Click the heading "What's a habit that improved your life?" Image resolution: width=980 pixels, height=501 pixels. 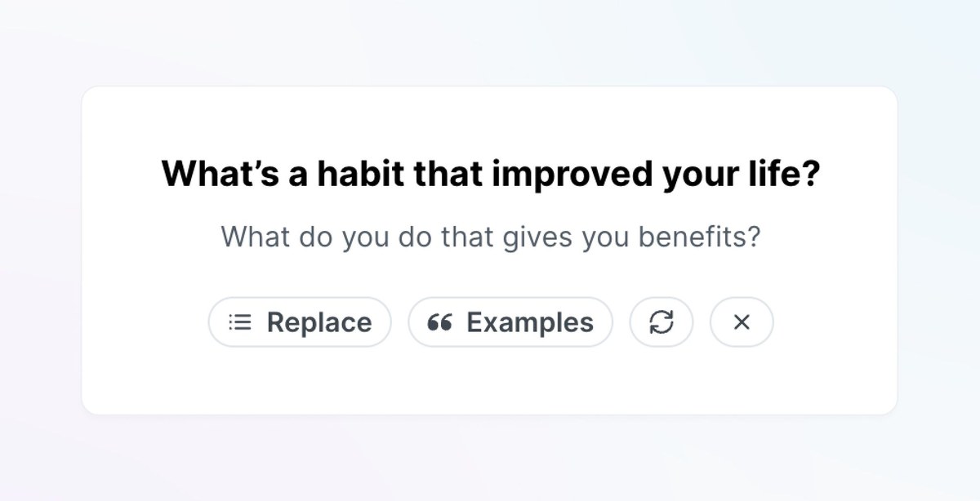(490, 175)
